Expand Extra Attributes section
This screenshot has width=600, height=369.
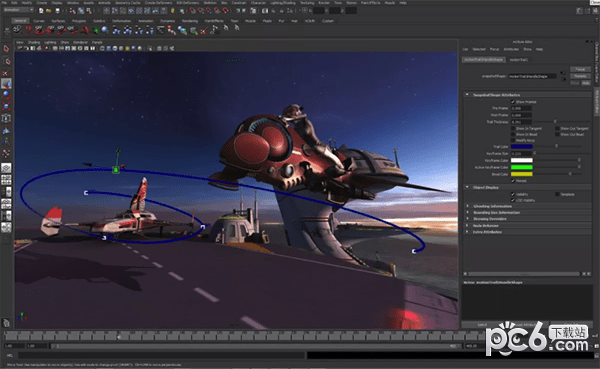pos(467,232)
